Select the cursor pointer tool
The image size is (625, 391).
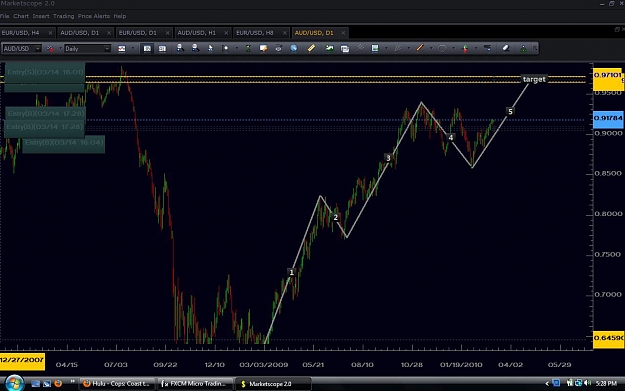click(x=210, y=48)
